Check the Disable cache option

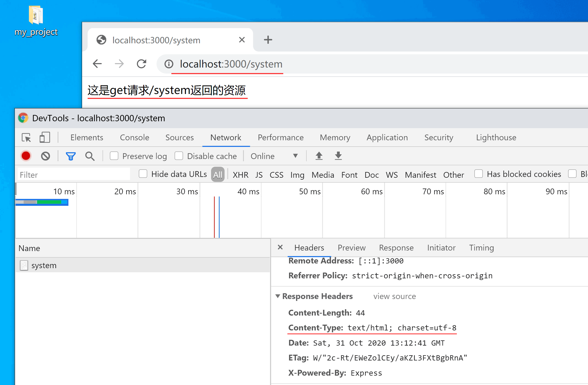point(179,156)
